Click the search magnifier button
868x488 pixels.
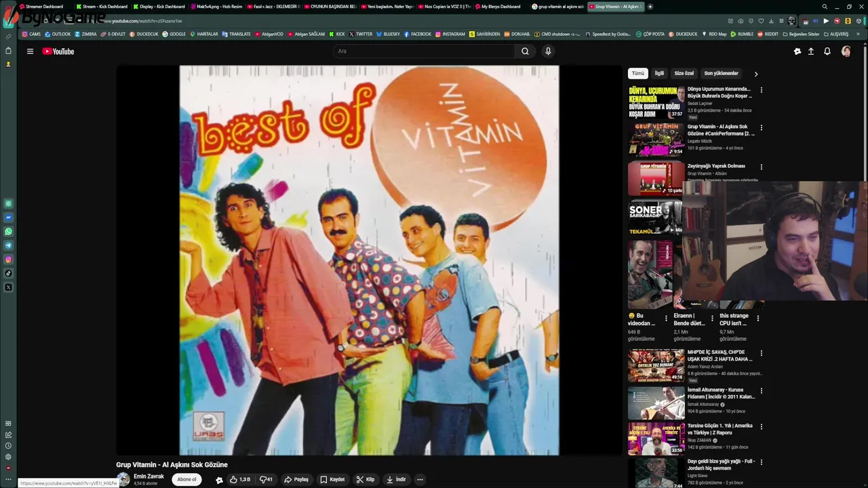[x=525, y=52]
